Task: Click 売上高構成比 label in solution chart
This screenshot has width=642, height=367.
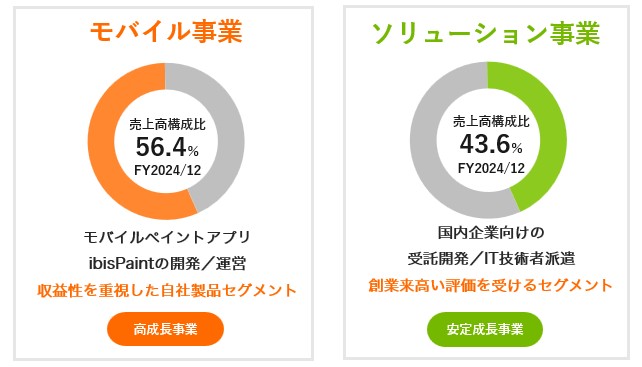Action: pyautogui.click(x=491, y=121)
